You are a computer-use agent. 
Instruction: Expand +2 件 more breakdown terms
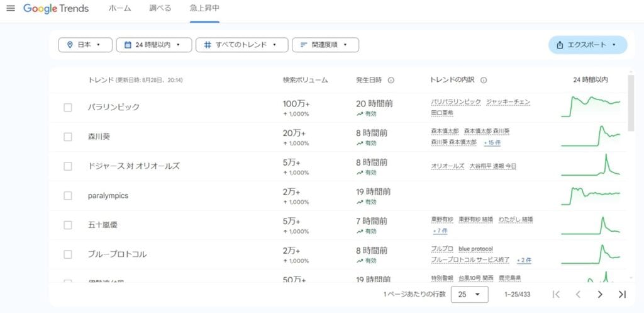coord(524,260)
